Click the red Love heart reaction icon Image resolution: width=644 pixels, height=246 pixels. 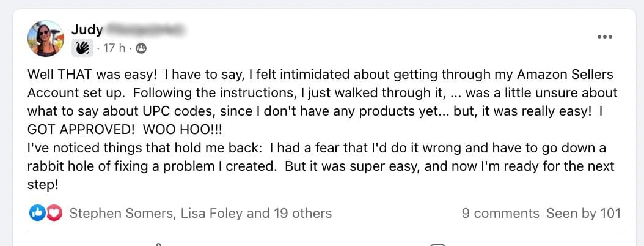pos(54,213)
